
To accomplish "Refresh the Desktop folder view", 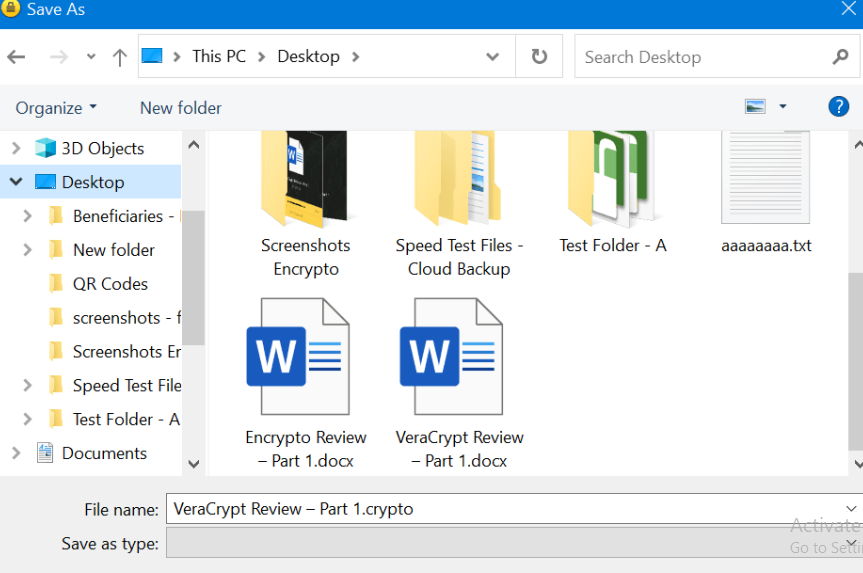I will 539,56.
